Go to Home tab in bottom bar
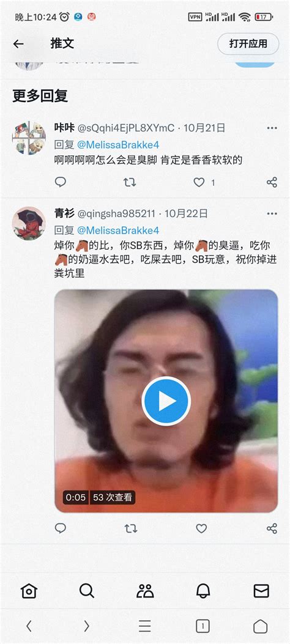Viewport: 290px width, 644px height. click(29, 591)
